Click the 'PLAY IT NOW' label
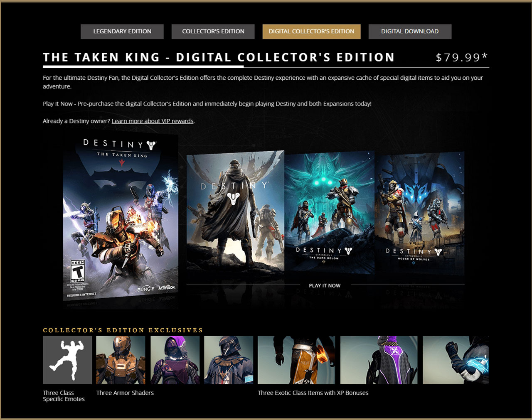 325,286
